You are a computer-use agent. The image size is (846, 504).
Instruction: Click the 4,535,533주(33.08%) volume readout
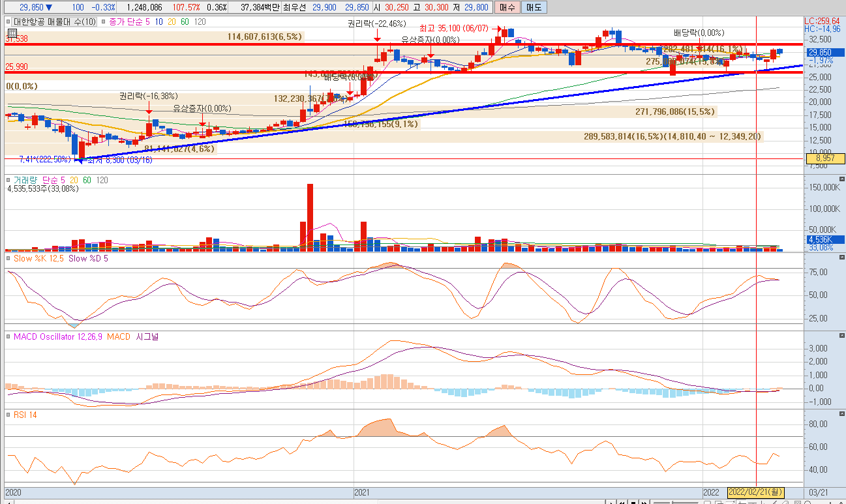[x=43, y=189]
